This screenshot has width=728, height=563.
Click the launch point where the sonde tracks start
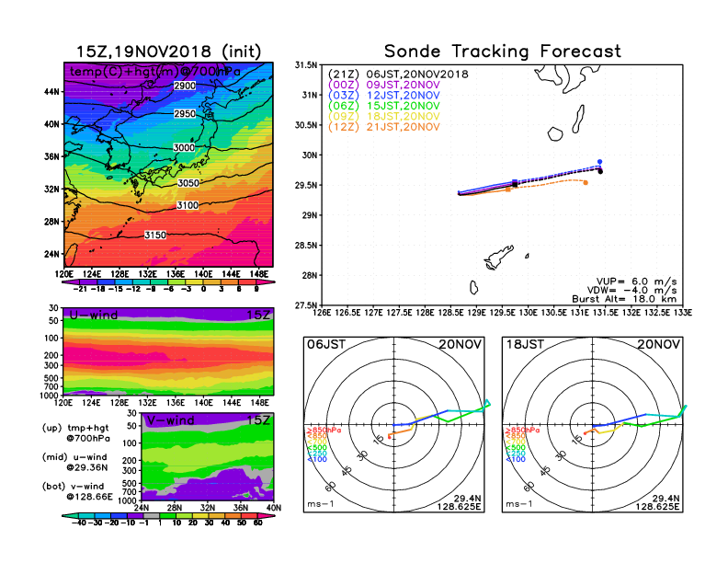point(460,193)
